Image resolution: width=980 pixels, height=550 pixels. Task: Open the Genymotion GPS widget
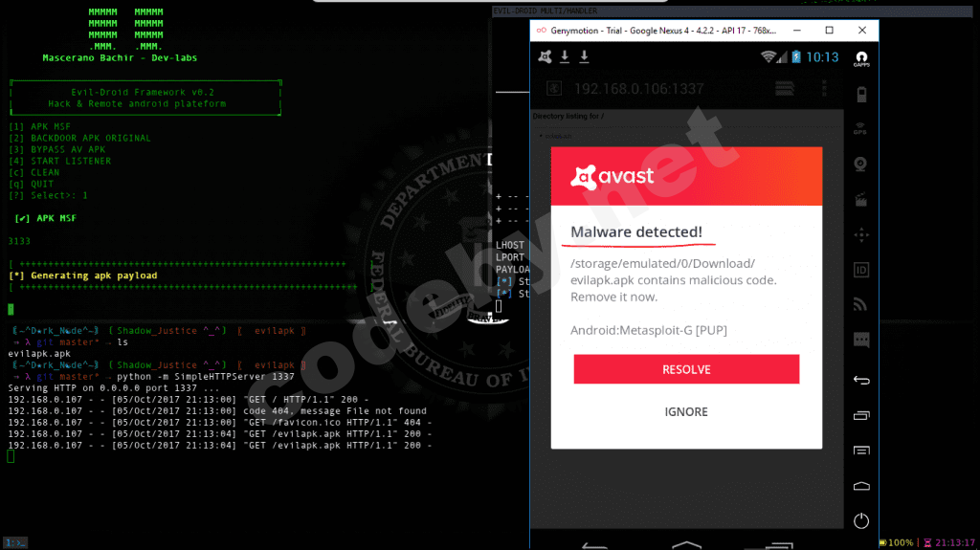coord(860,129)
